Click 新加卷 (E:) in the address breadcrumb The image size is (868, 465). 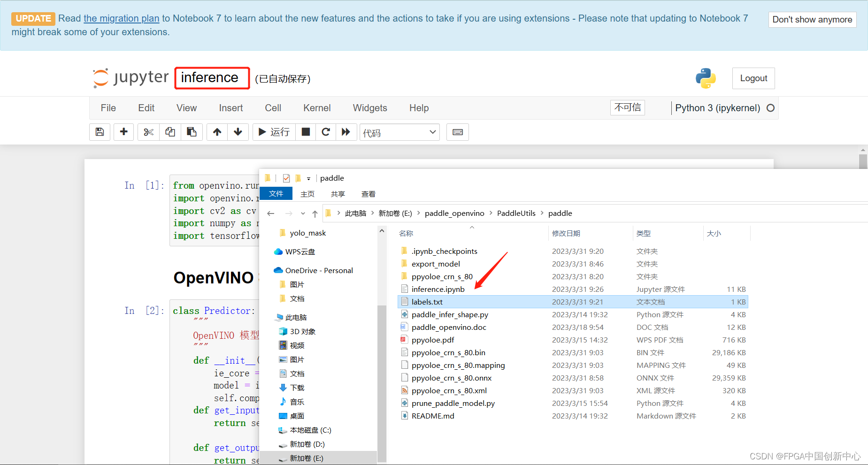pos(395,213)
